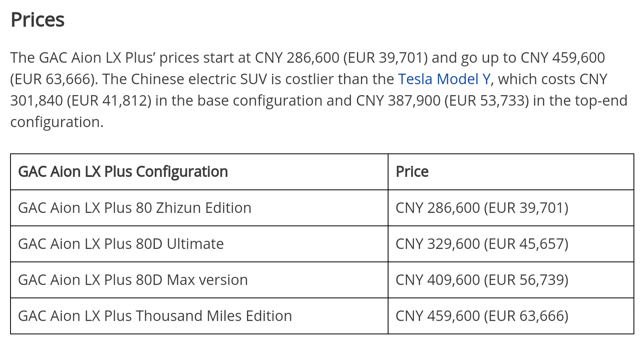Click 'The GAC Aion LX Plus’' paragraph opening
Image resolution: width=644 pixels, height=355 pixels.
tap(83, 58)
